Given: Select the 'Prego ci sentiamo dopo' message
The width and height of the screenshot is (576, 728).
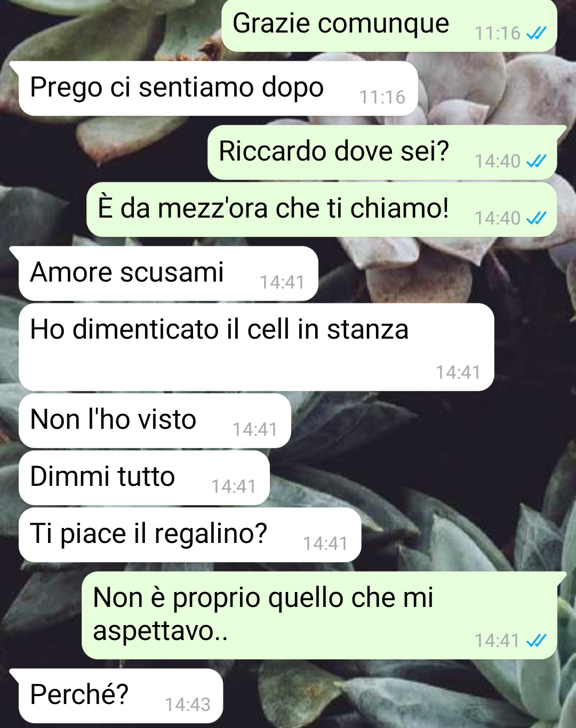Looking at the screenshot, I should (x=219, y=89).
